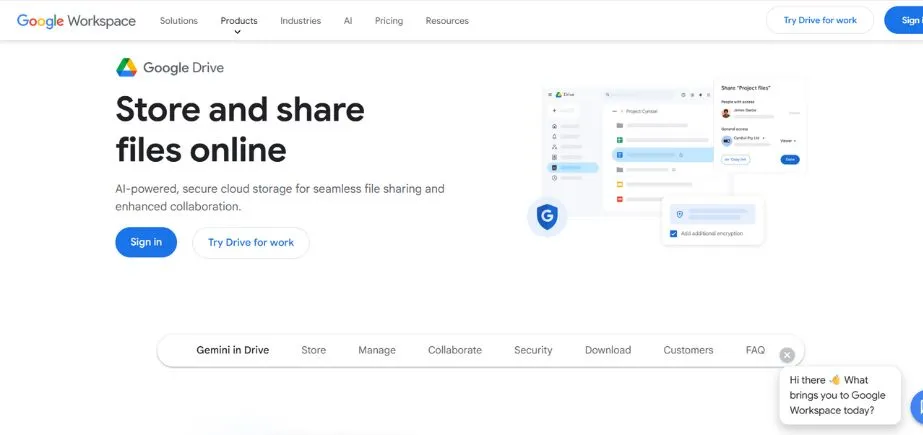Click Try Drive for work below headline
Image resolution: width=923 pixels, height=435 pixels.
tap(251, 243)
